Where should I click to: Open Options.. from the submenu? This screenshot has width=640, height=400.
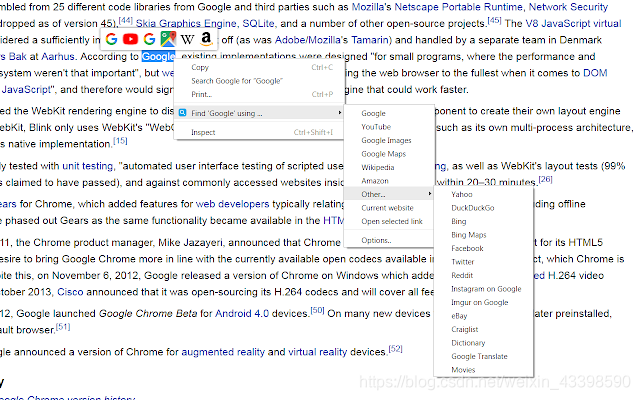[389, 240]
